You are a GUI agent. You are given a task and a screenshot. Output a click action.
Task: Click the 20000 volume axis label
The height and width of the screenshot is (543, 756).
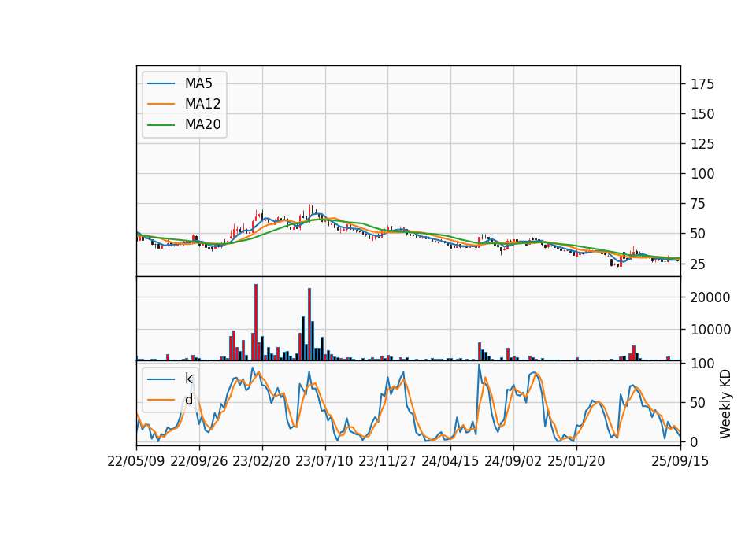(710, 297)
